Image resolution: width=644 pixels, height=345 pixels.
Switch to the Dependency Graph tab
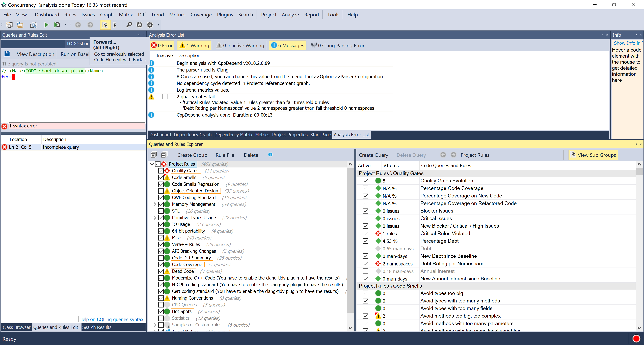(x=193, y=134)
